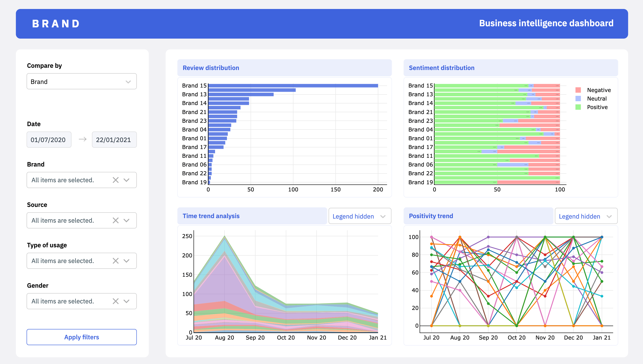The height and width of the screenshot is (364, 643).
Task: Clear the Type of usage filter X icon
Action: click(115, 261)
